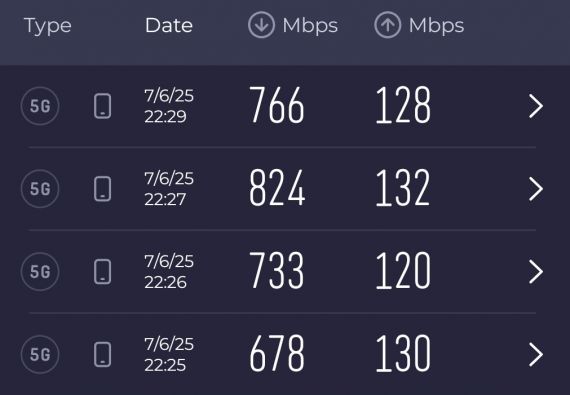Open the chevron for the 678 Mbps result
This screenshot has height=395, width=570.
coord(536,354)
